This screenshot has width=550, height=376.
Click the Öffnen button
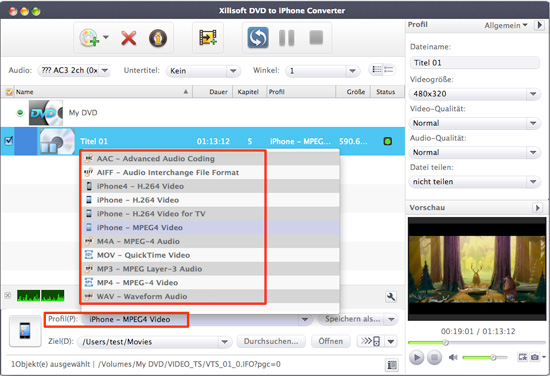(x=330, y=341)
